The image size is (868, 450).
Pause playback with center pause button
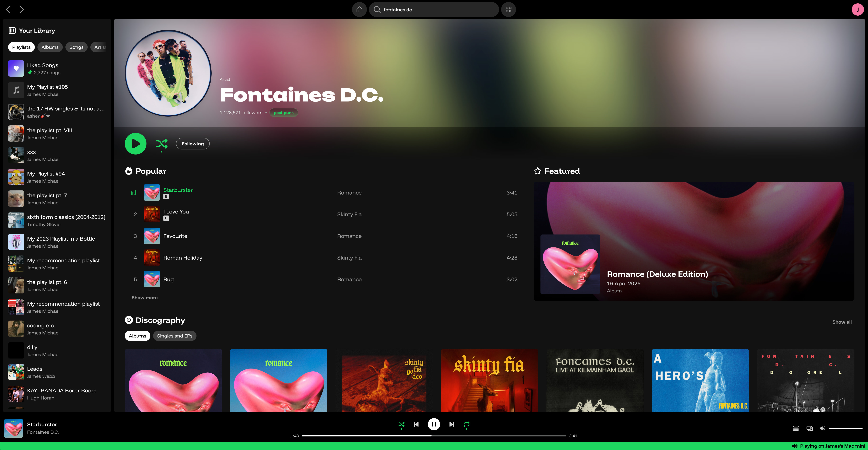click(434, 424)
